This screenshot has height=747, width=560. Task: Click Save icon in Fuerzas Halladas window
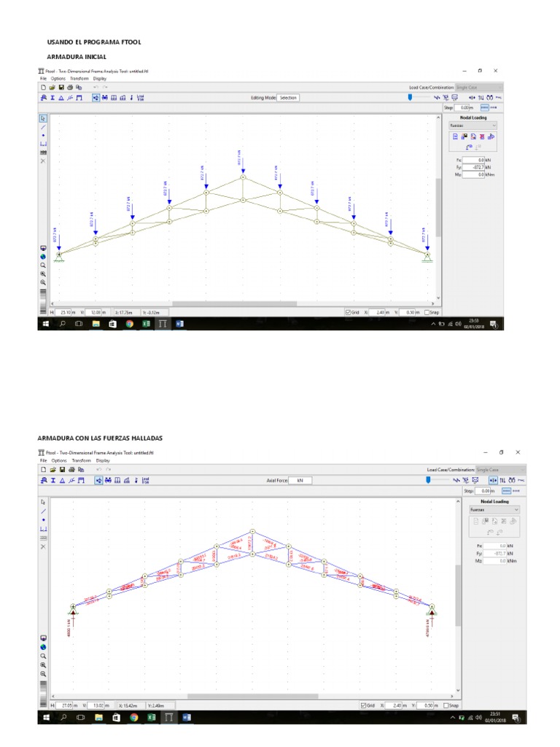pos(62,470)
